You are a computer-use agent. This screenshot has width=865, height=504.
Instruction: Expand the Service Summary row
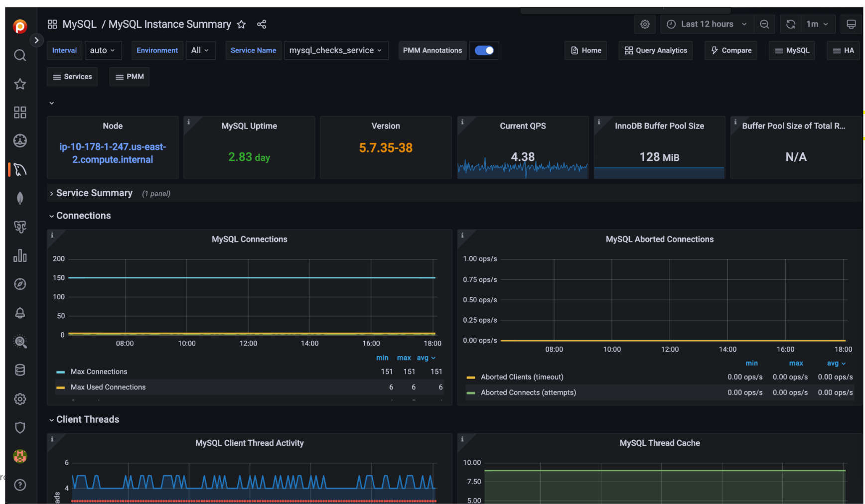point(94,193)
